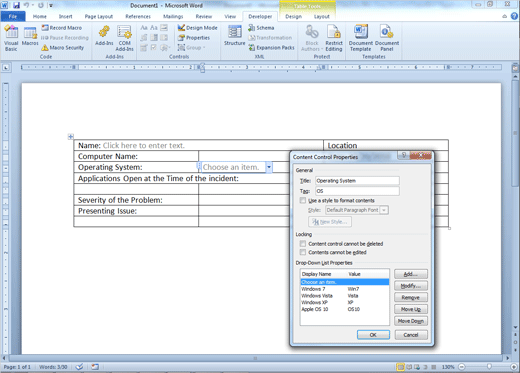Click the 130% zoom level
The image size is (520, 373).
pos(448,367)
